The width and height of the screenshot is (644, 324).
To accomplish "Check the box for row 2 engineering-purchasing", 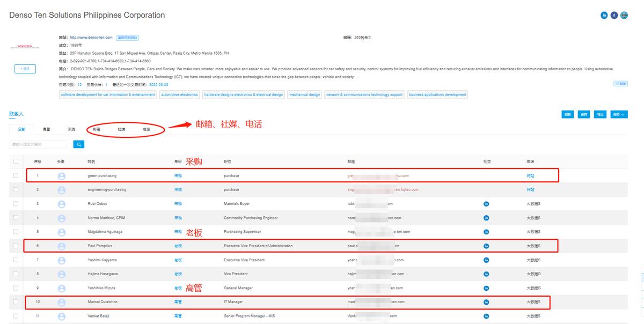I will coord(16,189).
